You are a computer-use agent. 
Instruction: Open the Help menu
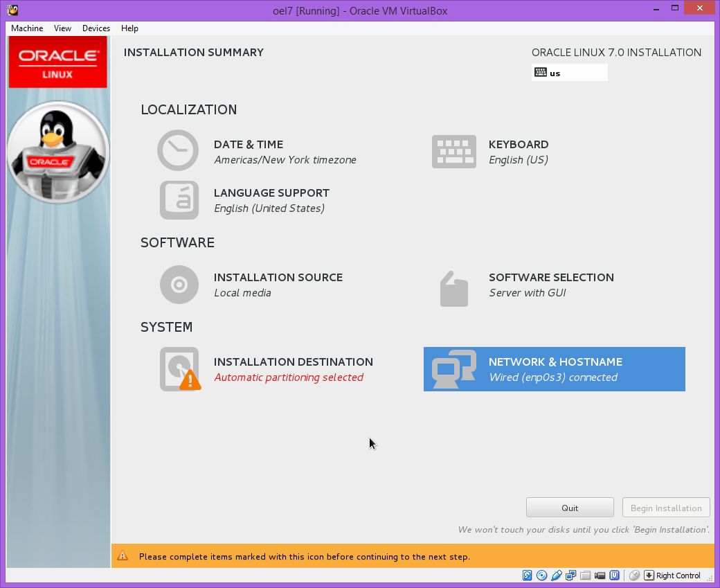129,28
